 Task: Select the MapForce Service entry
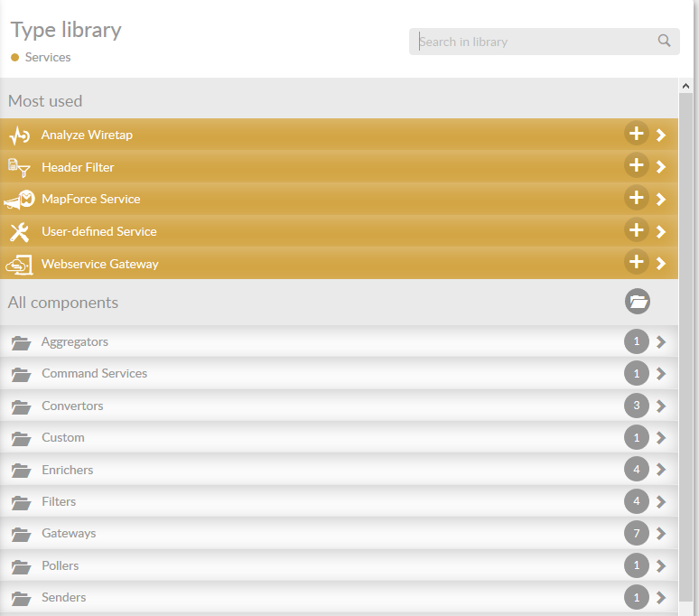(x=90, y=200)
